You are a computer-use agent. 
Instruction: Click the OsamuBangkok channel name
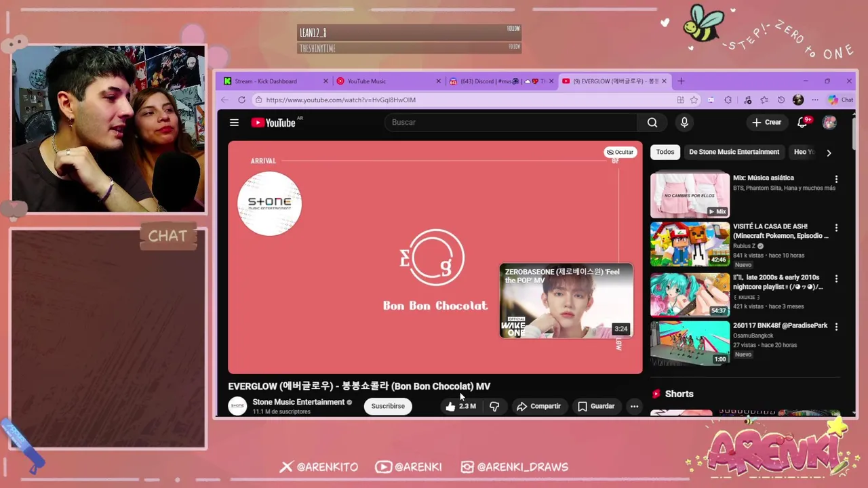[753, 335]
